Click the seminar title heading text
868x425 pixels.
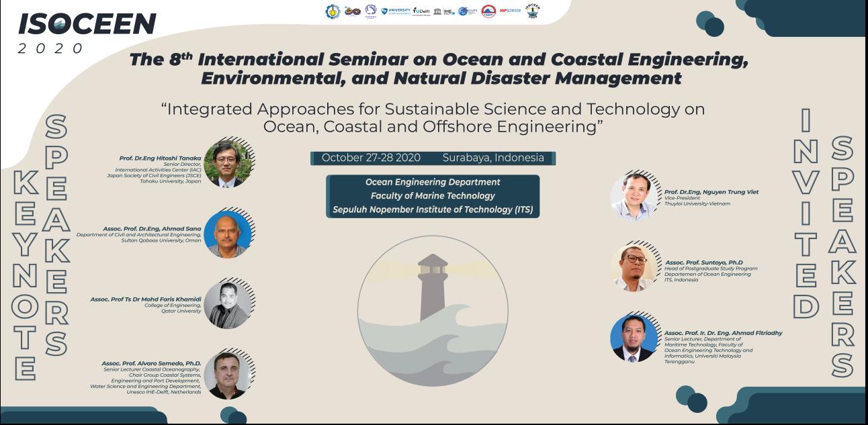(439, 68)
